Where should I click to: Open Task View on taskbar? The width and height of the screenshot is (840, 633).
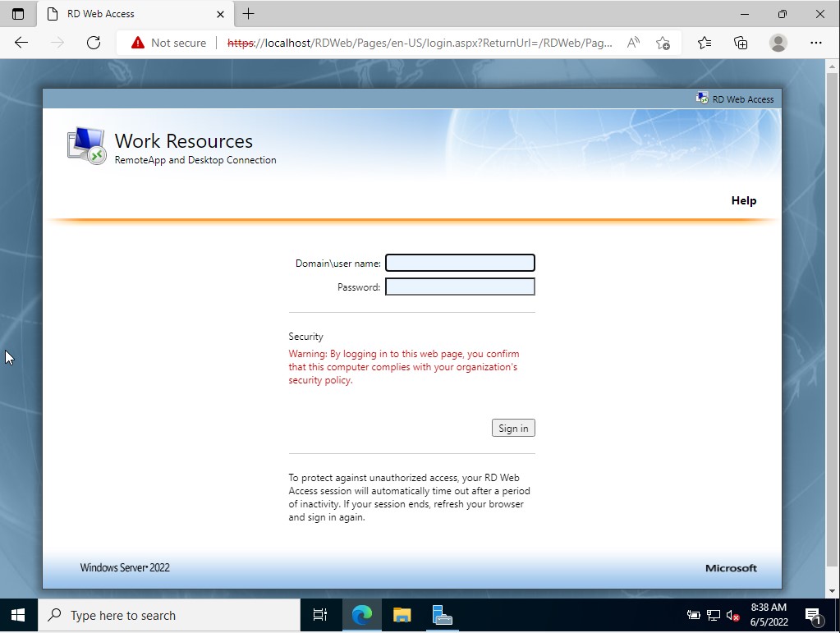point(319,615)
